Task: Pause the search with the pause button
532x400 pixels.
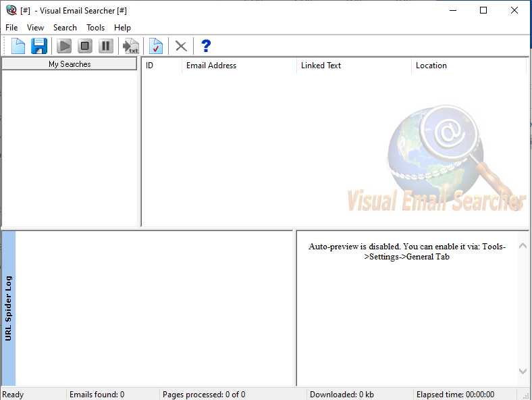Action: pyautogui.click(x=106, y=46)
